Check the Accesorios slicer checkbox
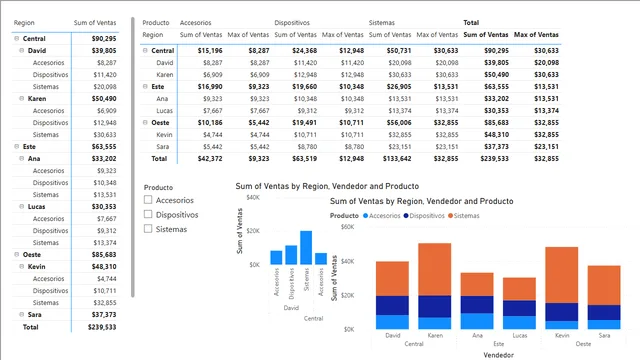Image resolution: width=640 pixels, height=360 pixels. tap(148, 200)
